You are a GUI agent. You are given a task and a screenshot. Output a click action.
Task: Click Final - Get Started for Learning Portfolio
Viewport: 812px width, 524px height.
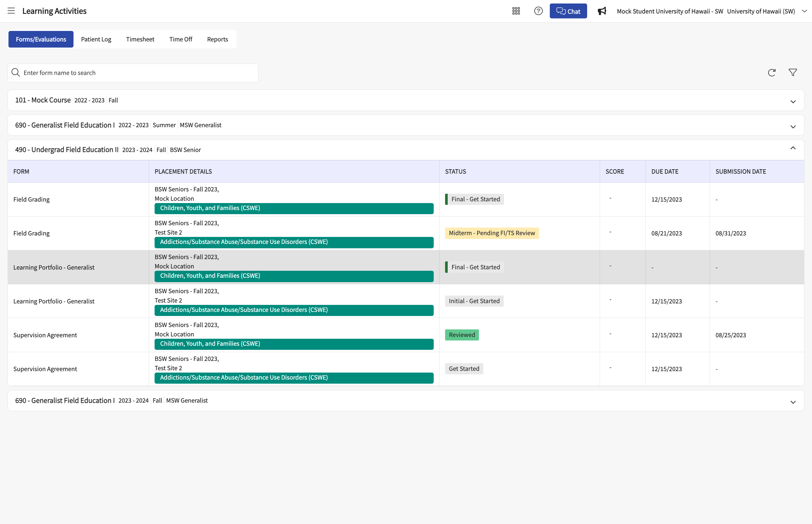[x=474, y=267]
